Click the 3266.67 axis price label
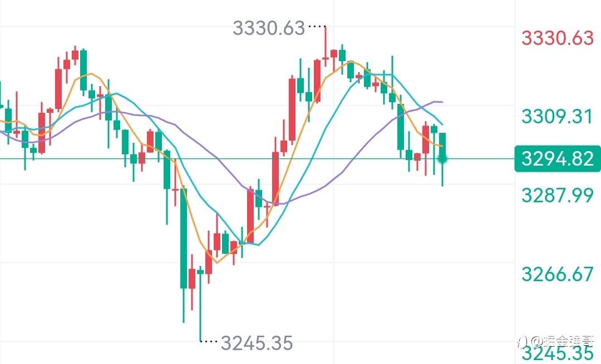 558,274
